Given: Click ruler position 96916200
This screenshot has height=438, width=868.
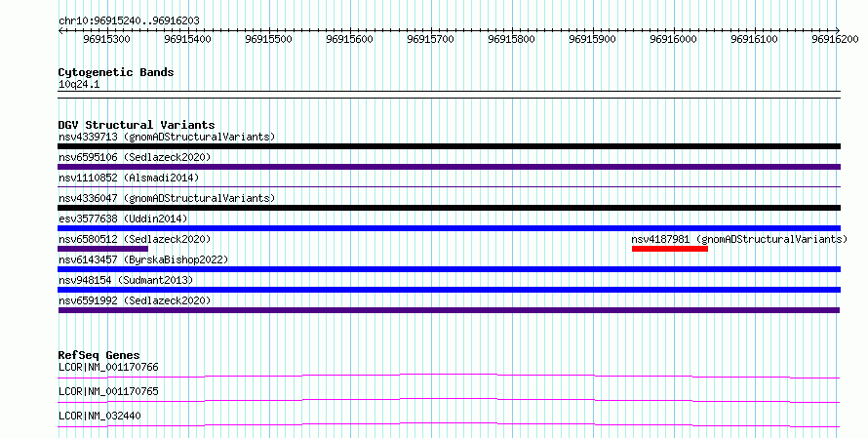Looking at the screenshot, I should tap(835, 39).
